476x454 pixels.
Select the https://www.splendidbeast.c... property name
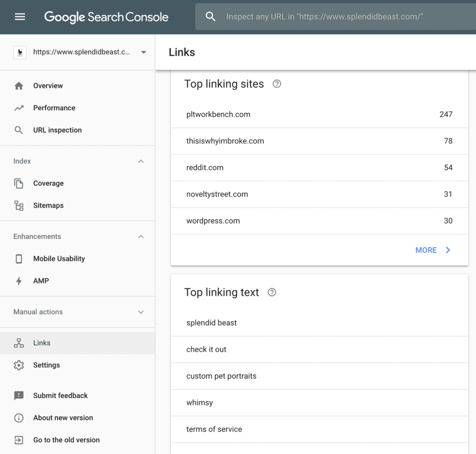[81, 52]
